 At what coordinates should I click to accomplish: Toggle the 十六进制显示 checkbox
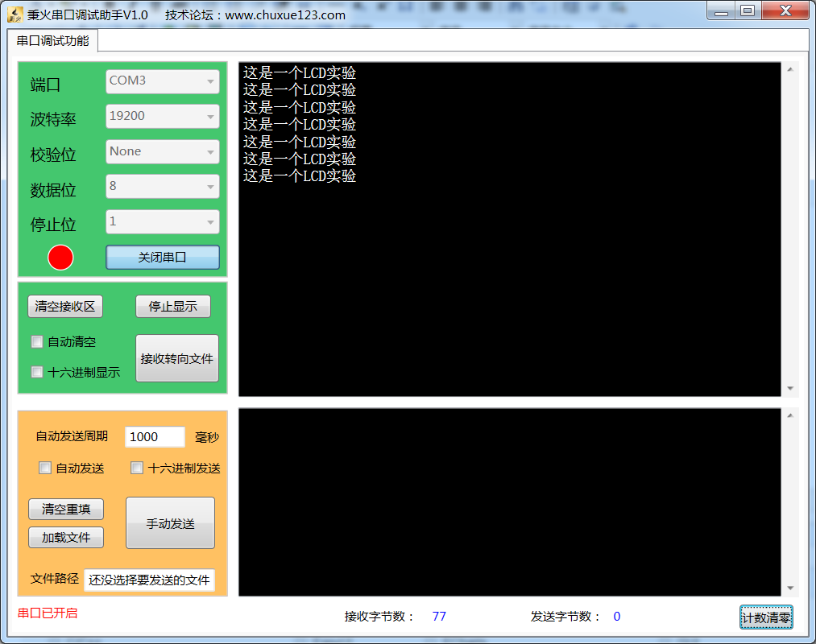(37, 372)
